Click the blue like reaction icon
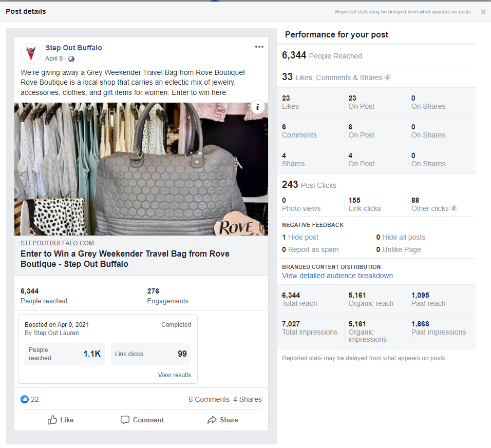491x448 pixels. (25, 399)
